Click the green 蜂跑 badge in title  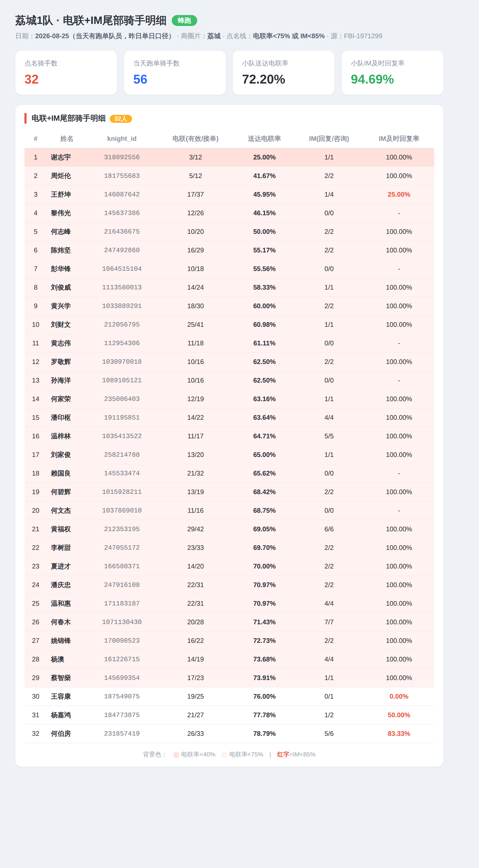click(184, 21)
